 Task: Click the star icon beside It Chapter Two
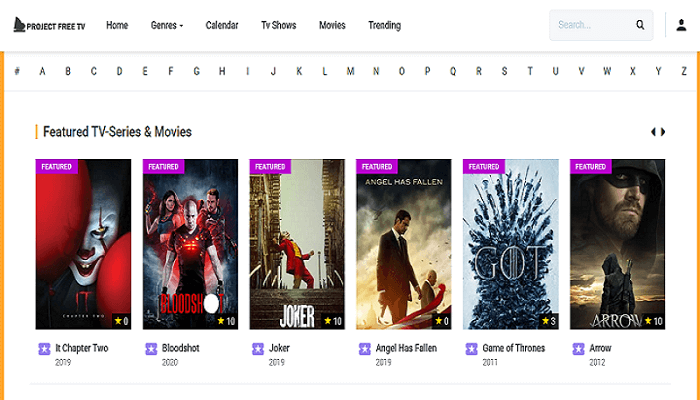[x=44, y=349]
